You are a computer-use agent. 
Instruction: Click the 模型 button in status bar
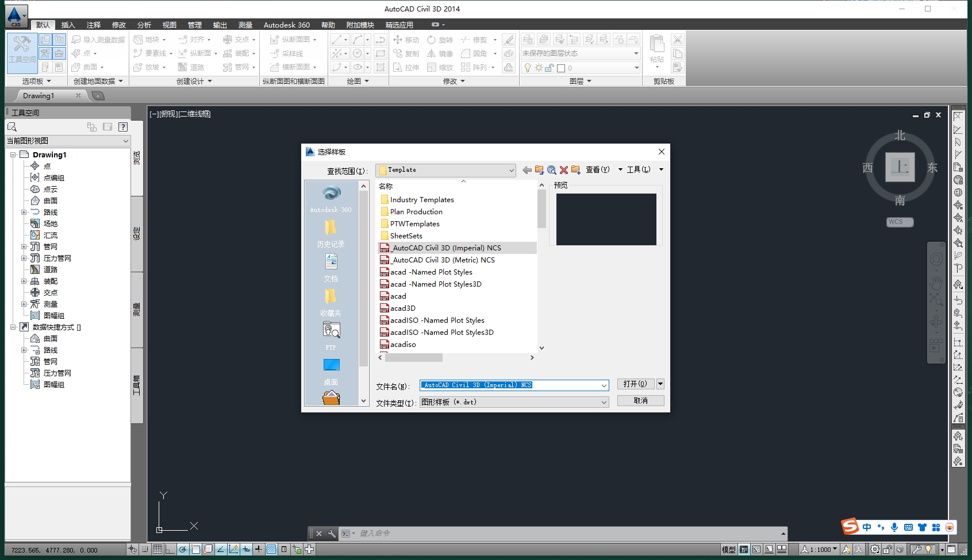pyautogui.click(x=728, y=550)
